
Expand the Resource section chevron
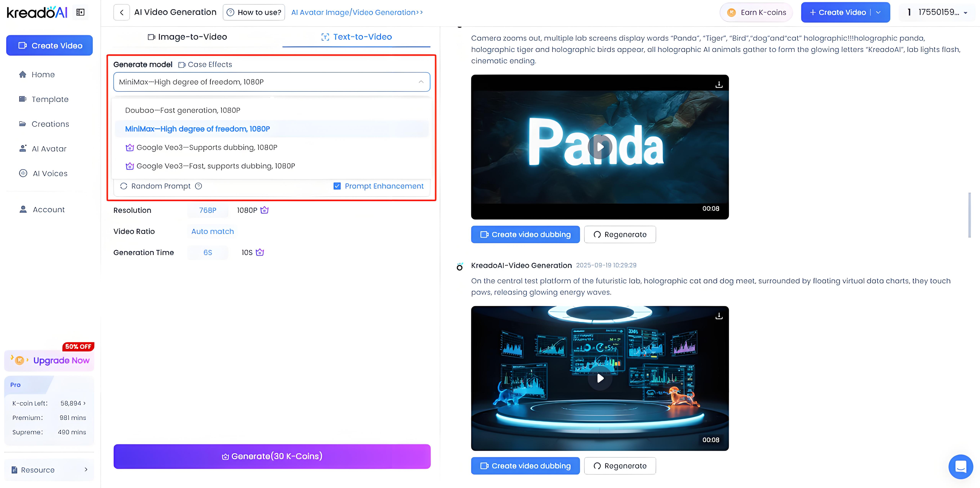(x=86, y=470)
